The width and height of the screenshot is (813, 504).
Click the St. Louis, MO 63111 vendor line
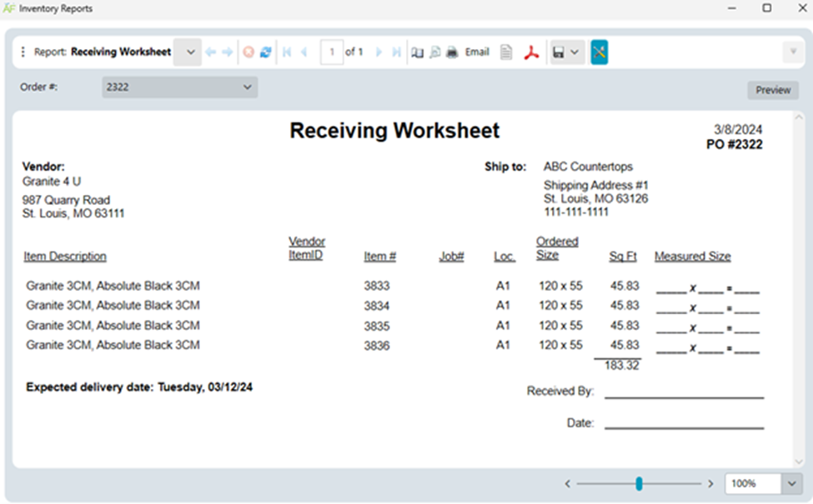(x=73, y=213)
